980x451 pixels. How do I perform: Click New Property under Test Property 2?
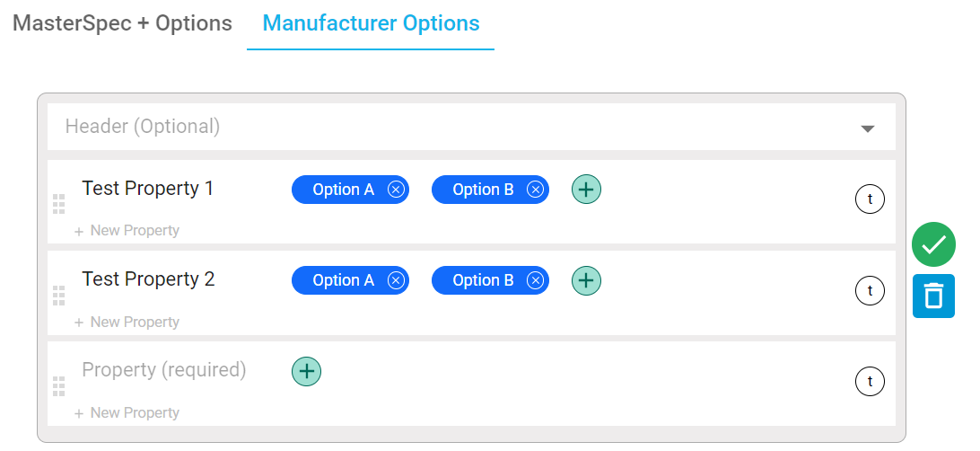pyautogui.click(x=127, y=323)
